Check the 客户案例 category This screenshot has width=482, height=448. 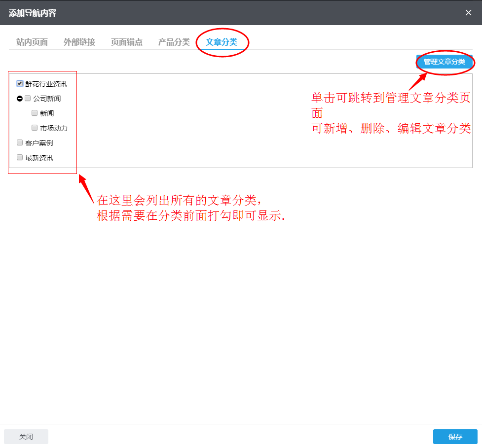click(19, 142)
